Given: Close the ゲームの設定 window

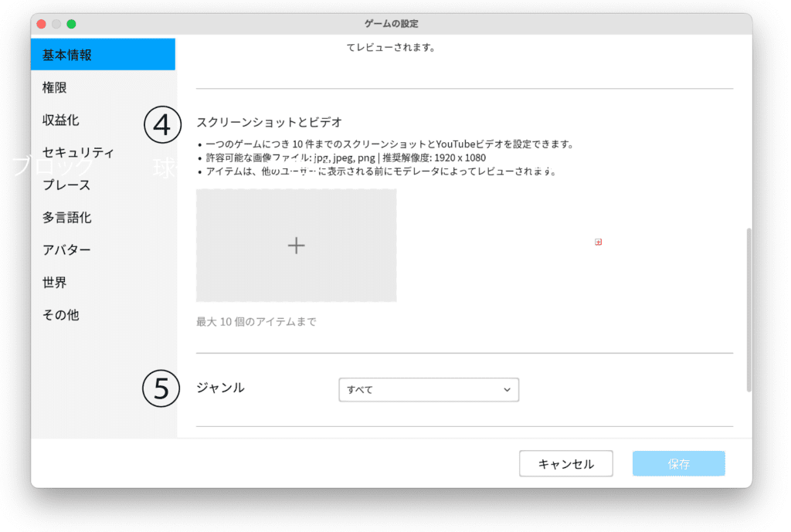Looking at the screenshot, I should click(x=42, y=24).
